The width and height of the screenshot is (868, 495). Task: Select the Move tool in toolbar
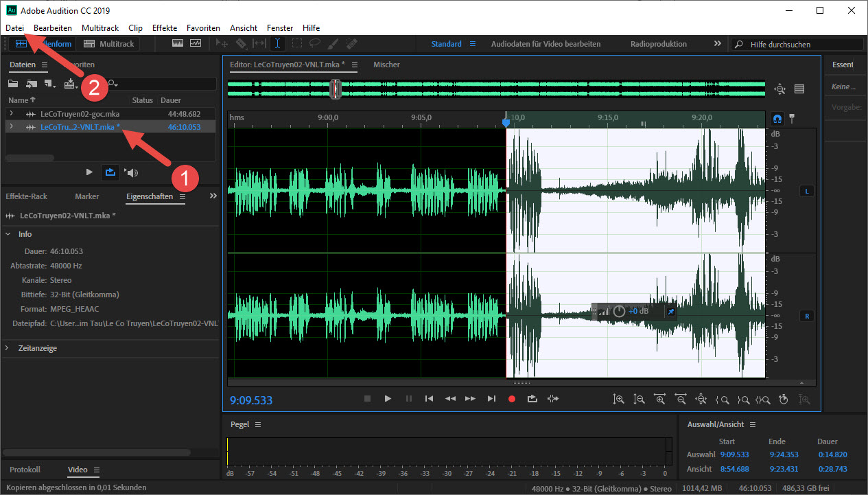pyautogui.click(x=222, y=43)
